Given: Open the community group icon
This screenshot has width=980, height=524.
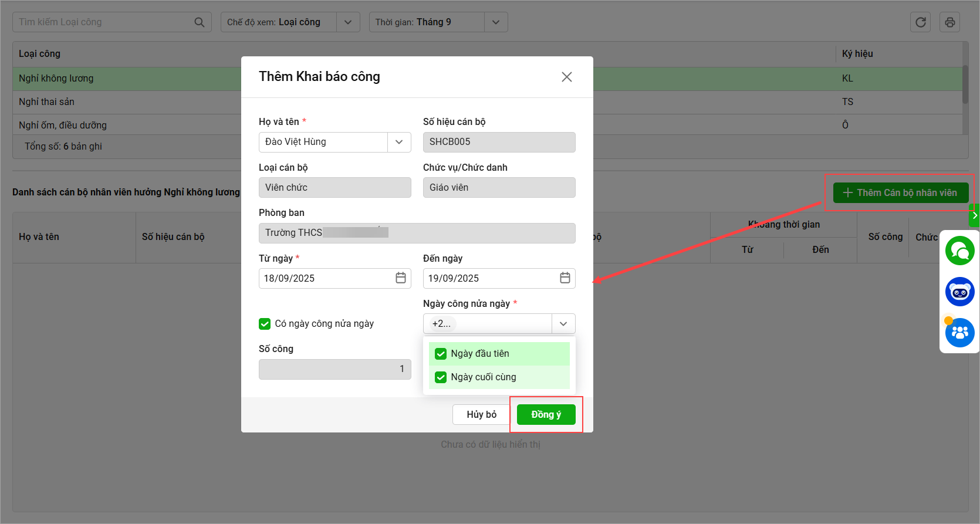Looking at the screenshot, I should tap(959, 333).
